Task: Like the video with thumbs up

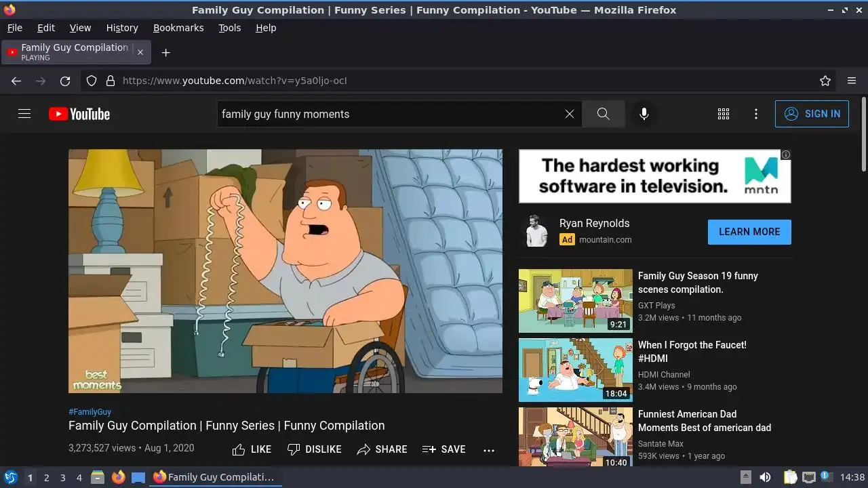Action: click(x=252, y=449)
